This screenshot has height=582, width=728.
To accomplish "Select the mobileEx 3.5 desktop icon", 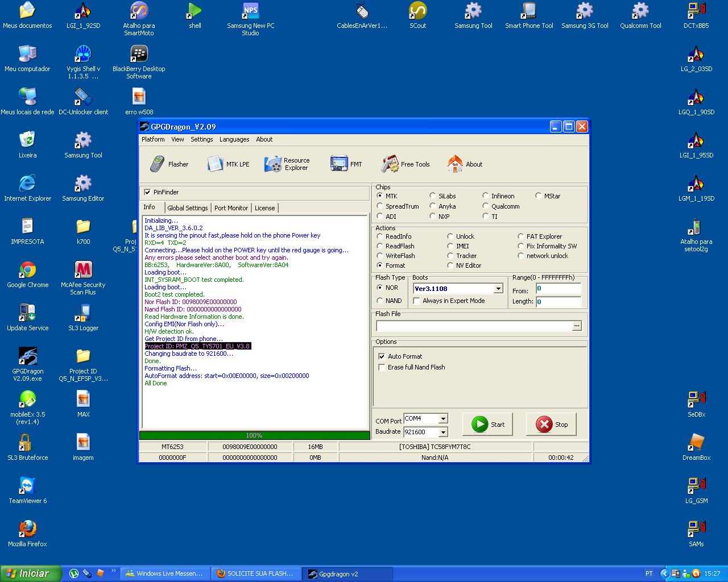I will 27,408.
